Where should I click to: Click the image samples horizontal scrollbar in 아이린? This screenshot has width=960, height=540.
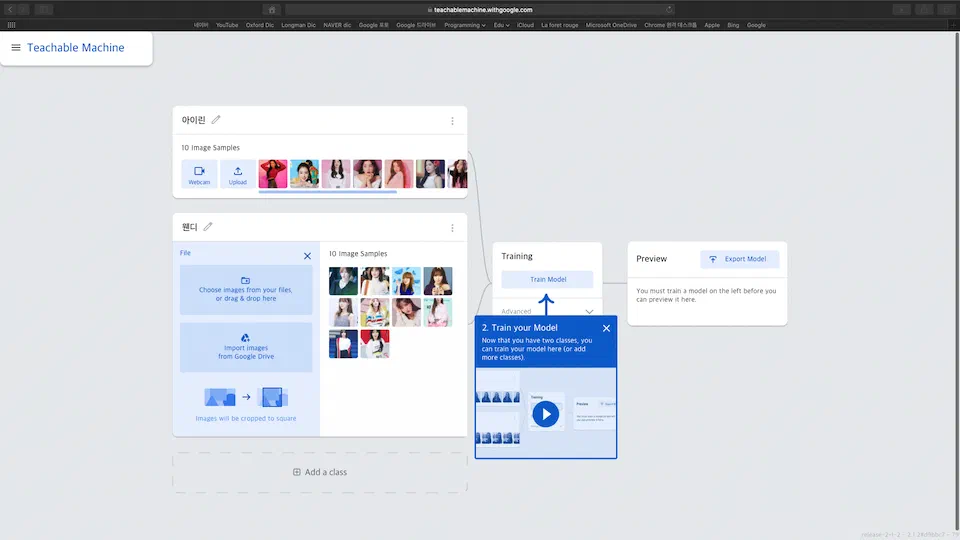[327, 191]
